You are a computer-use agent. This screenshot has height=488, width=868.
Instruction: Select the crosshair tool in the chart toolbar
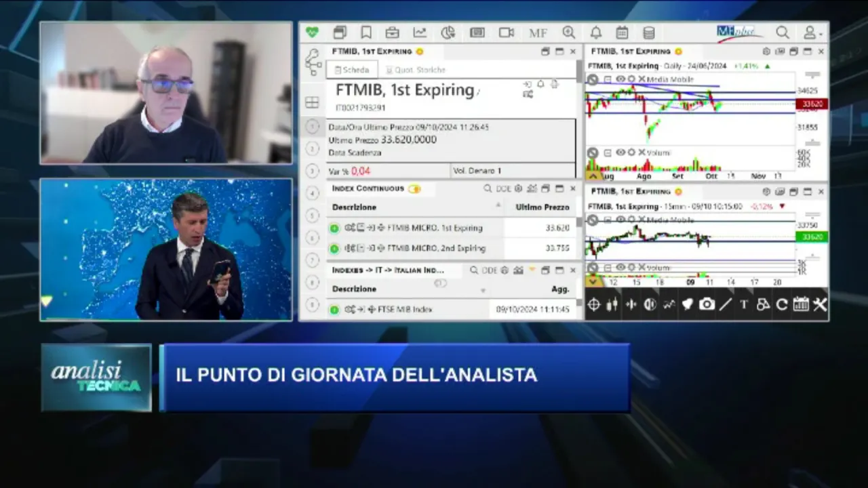pyautogui.click(x=593, y=304)
